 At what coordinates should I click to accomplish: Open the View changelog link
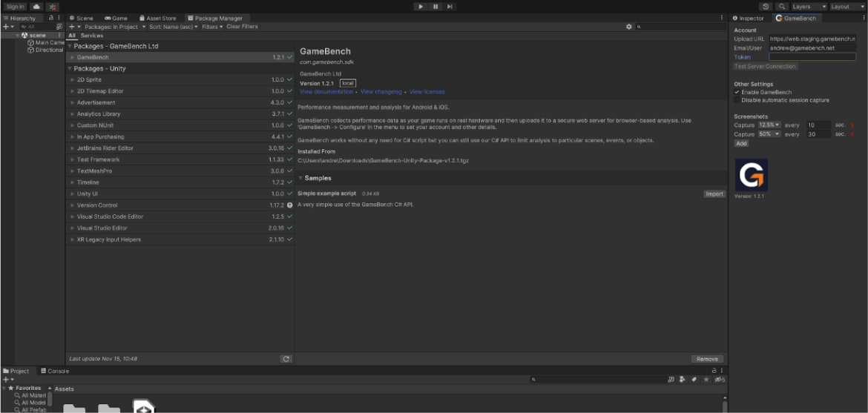(x=381, y=92)
